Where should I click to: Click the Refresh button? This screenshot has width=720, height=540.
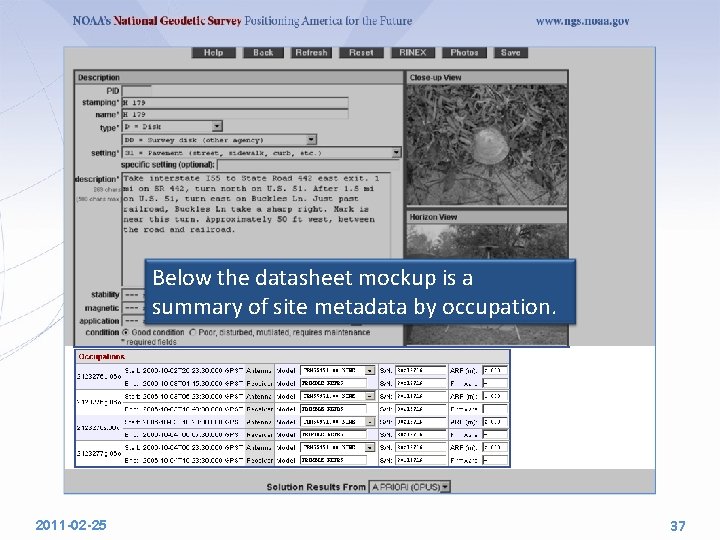click(x=311, y=53)
